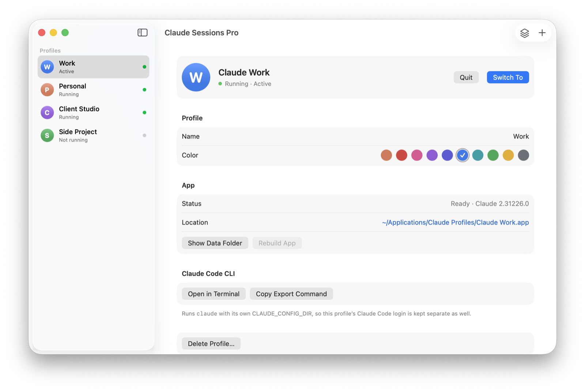
Task: Click the 'Active' label under Work
Action: (x=67, y=72)
